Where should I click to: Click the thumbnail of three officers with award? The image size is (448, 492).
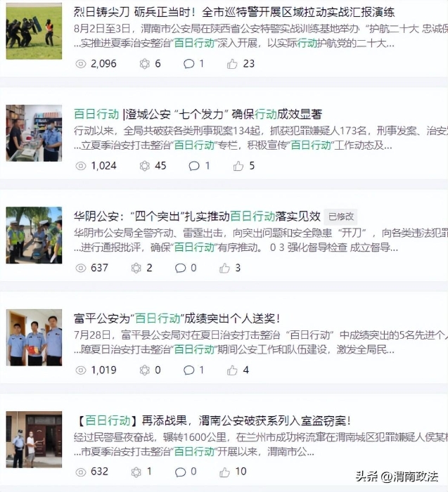pyautogui.click(x=34, y=337)
